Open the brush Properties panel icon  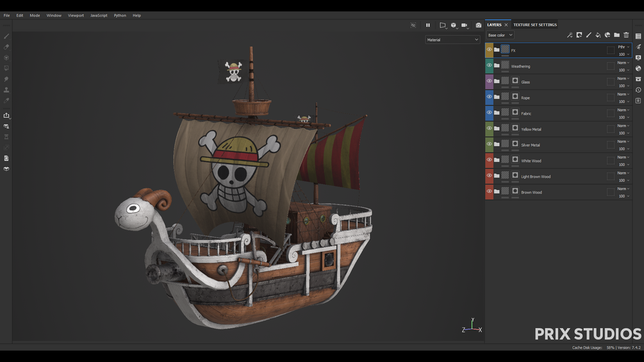[638, 47]
